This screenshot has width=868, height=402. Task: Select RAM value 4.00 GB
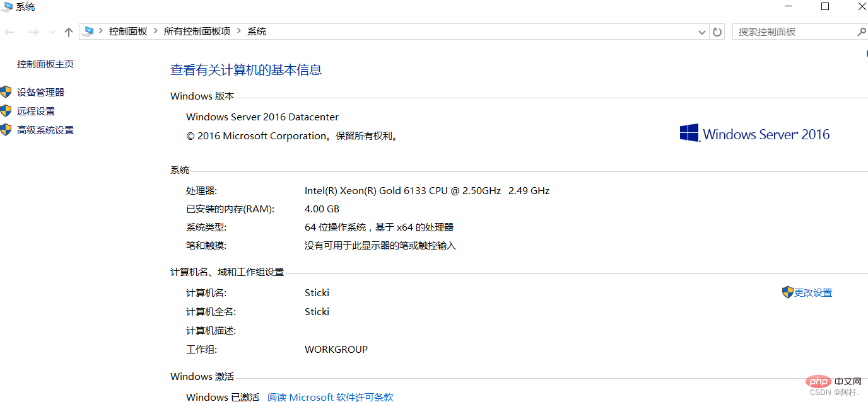(322, 209)
